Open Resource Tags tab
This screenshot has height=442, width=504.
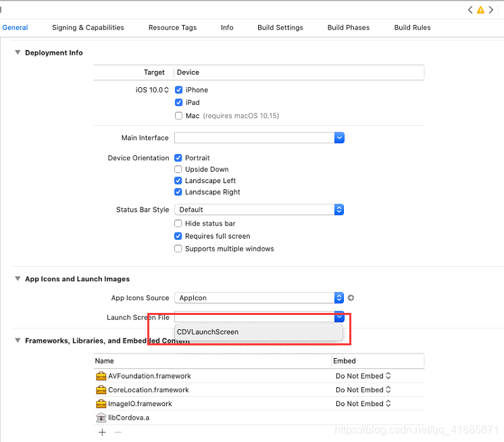coord(172,28)
